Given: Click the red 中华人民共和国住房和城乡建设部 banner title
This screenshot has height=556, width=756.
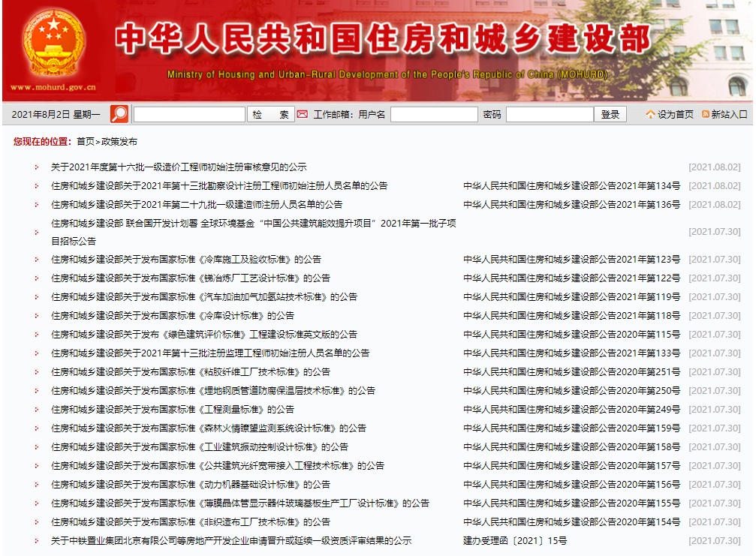Looking at the screenshot, I should (x=384, y=39).
